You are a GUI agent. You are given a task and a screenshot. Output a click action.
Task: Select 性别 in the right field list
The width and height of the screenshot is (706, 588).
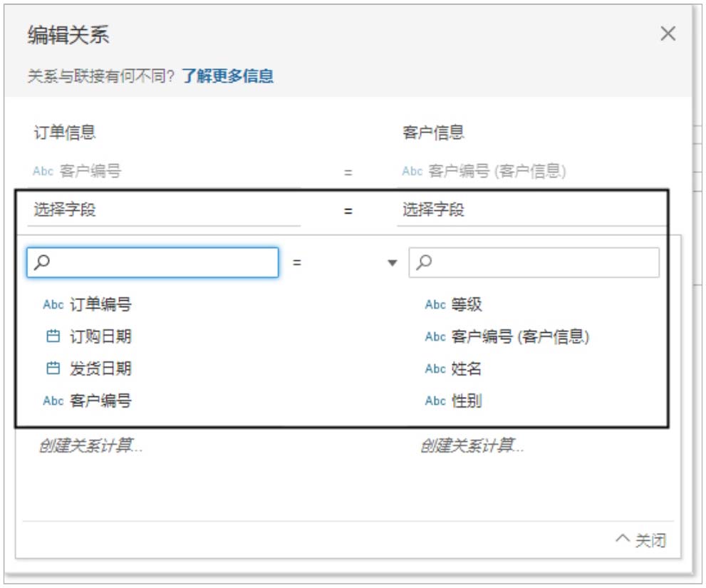(467, 401)
